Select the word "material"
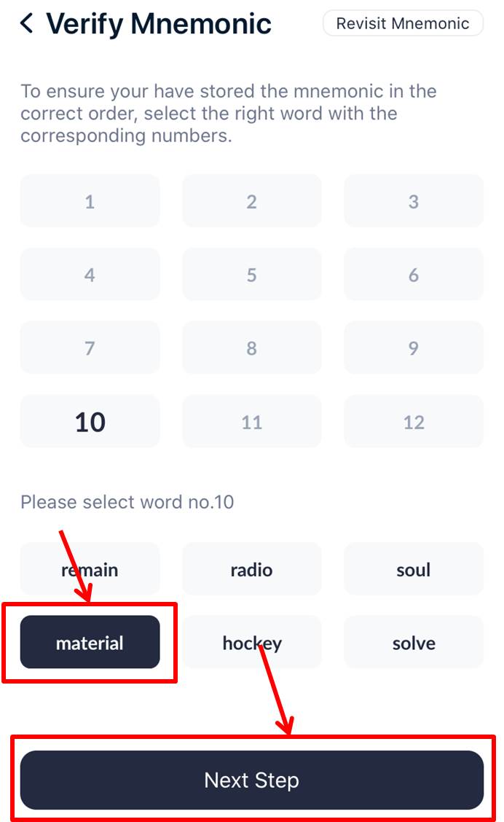The image size is (504, 822). coord(90,643)
